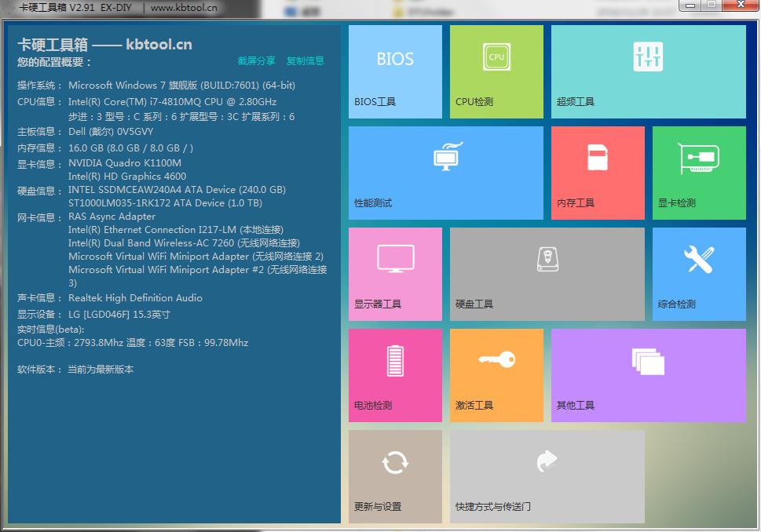Open 显示器工具 monitor tools
This screenshot has width=761, height=532.
[x=394, y=273]
